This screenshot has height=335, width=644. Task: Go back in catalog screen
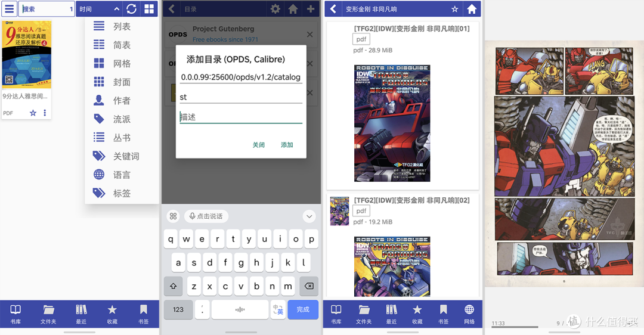click(171, 8)
